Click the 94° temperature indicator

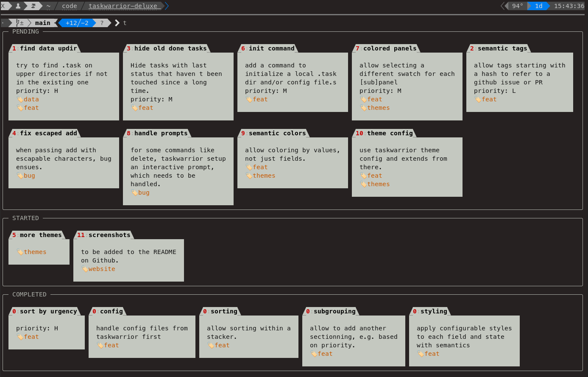(517, 6)
